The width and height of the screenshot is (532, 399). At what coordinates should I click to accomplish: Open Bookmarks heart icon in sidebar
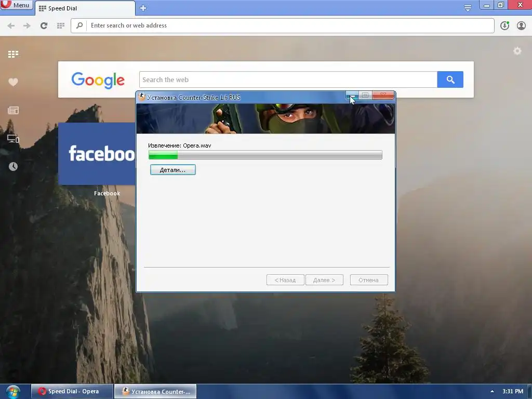click(x=13, y=82)
